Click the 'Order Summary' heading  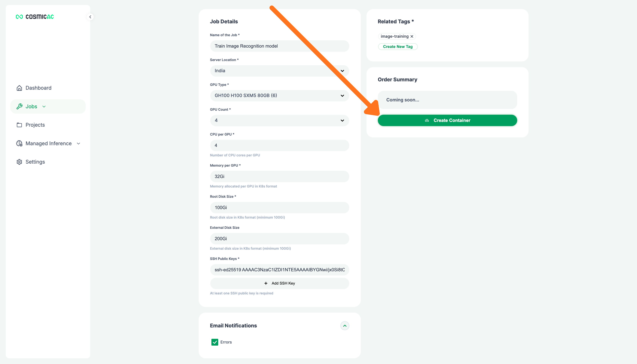397,79
